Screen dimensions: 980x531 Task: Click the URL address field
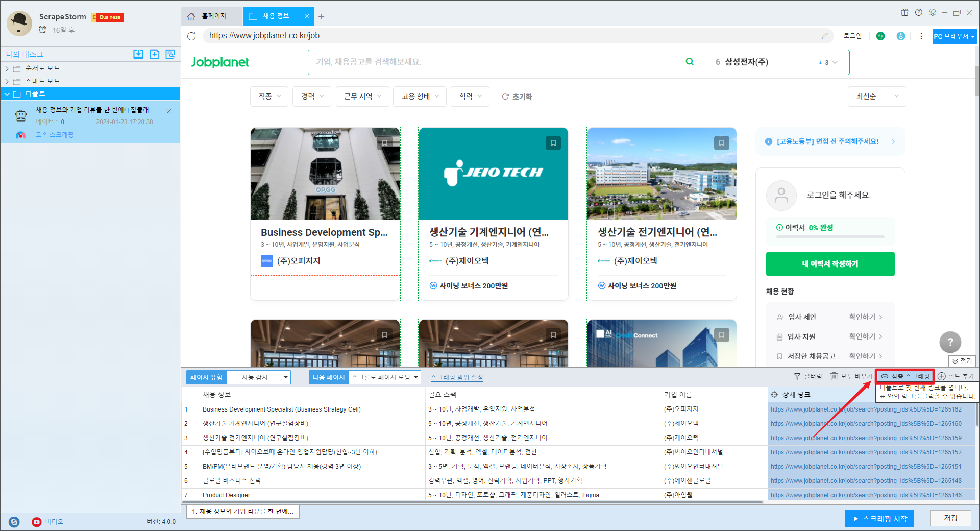510,36
